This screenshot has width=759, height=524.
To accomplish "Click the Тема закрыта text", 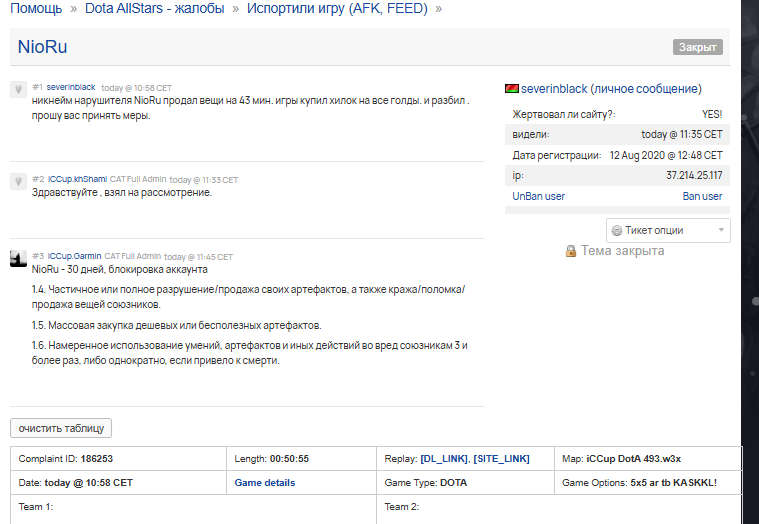I will coord(622,251).
